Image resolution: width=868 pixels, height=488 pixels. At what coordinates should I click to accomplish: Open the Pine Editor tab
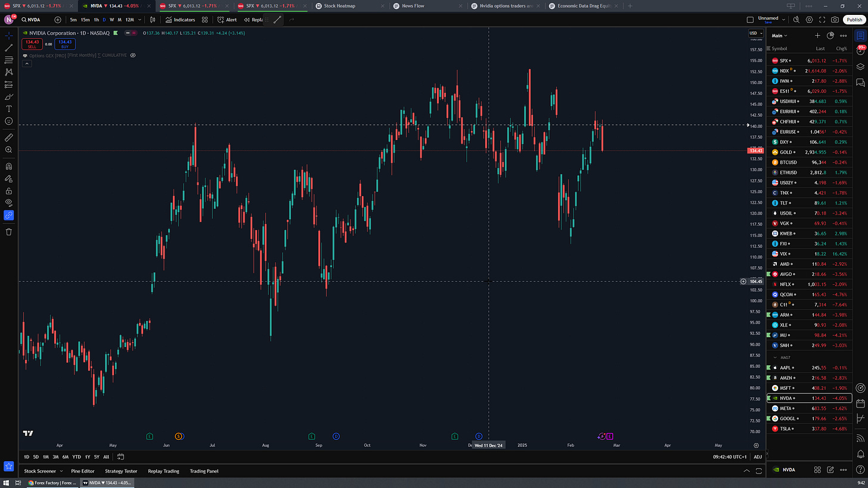click(83, 471)
